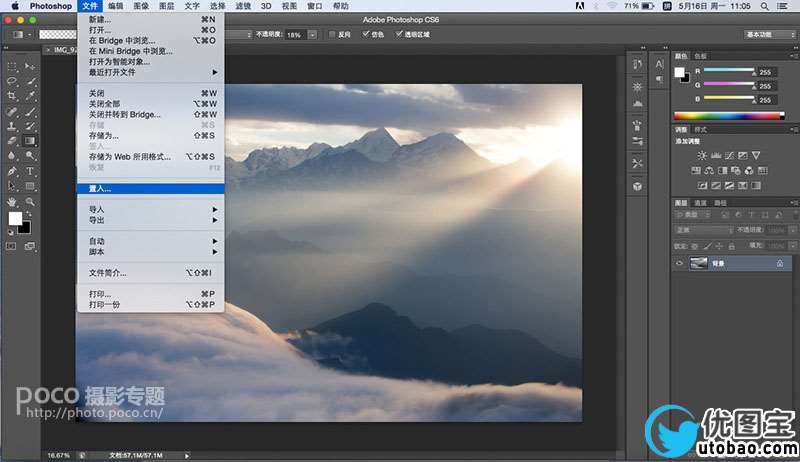This screenshot has height=462, width=800.
Task: Open the collapsed Character panel icon
Action: click(659, 64)
